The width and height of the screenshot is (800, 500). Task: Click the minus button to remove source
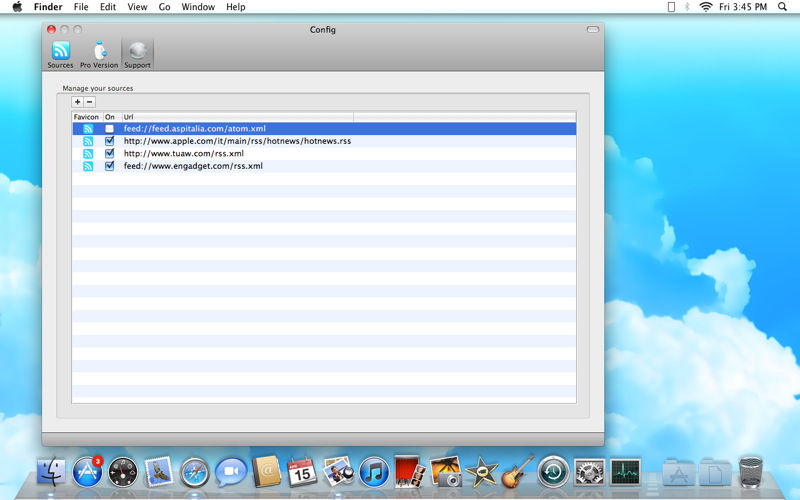click(89, 102)
